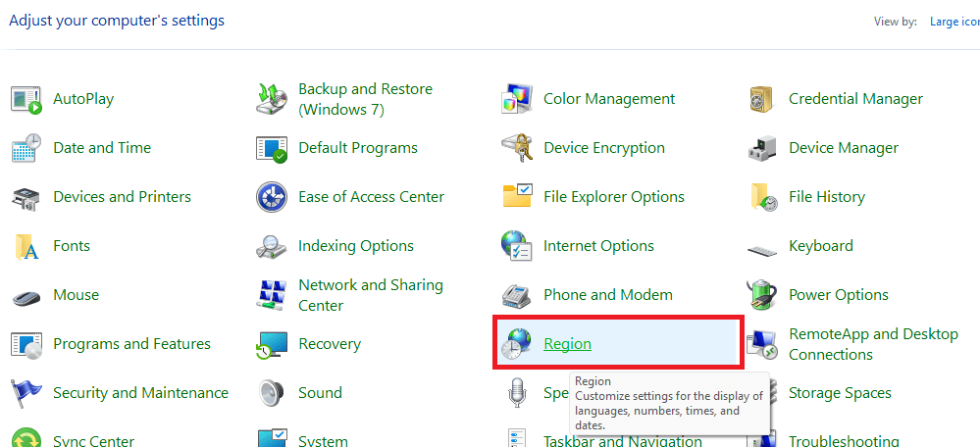Launch Device Manager
Viewport: 980px width, 447px height.
pos(844,148)
